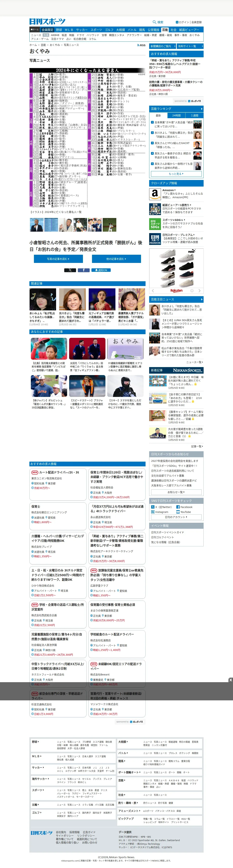Open the ニュース一覧 link below the 松山千春 story
Screen dimensions: 233x868
(x=195, y=362)
